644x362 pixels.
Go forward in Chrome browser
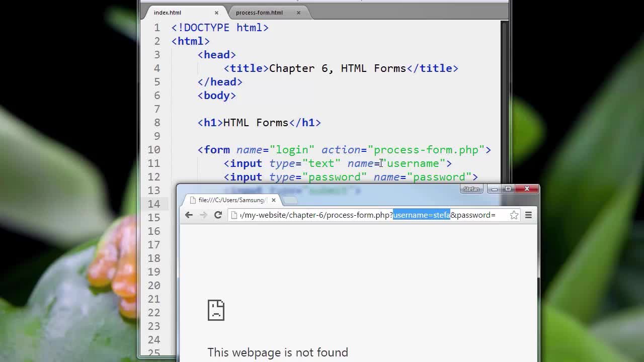coord(203,215)
